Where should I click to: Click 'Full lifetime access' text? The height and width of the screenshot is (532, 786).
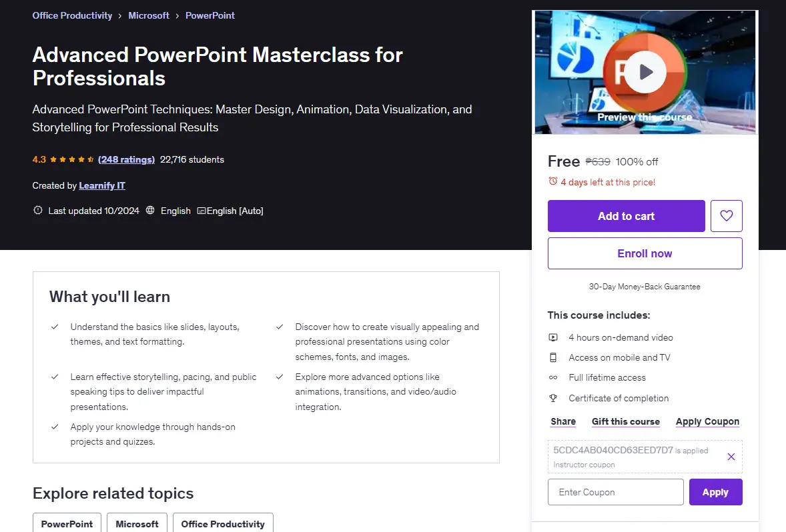click(x=607, y=378)
